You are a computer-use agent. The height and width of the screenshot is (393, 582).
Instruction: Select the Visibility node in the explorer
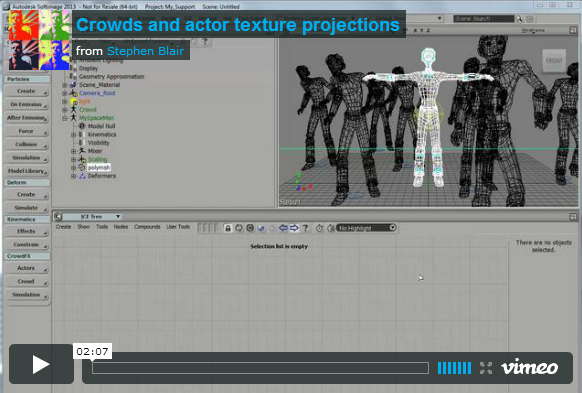99,143
